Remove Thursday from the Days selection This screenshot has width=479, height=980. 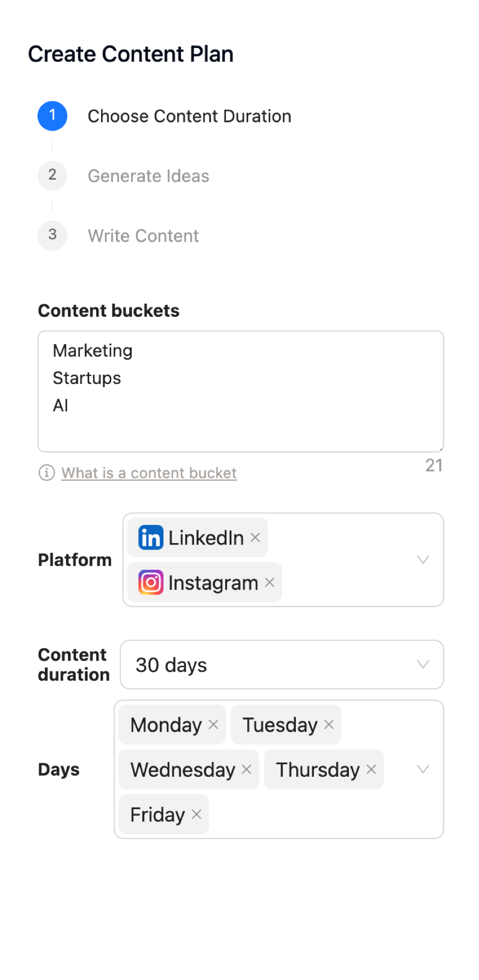pyautogui.click(x=371, y=769)
